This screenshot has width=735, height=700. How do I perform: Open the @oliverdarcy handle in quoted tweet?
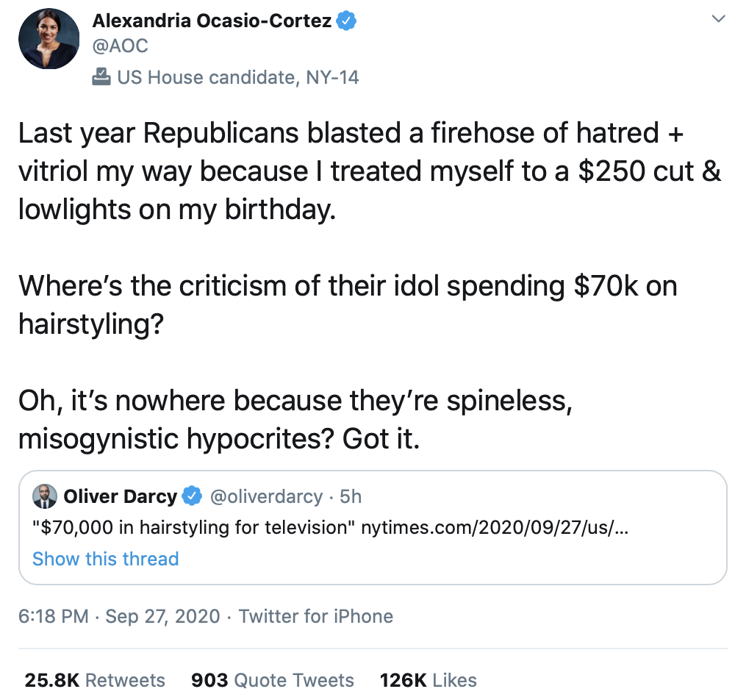[x=266, y=497]
